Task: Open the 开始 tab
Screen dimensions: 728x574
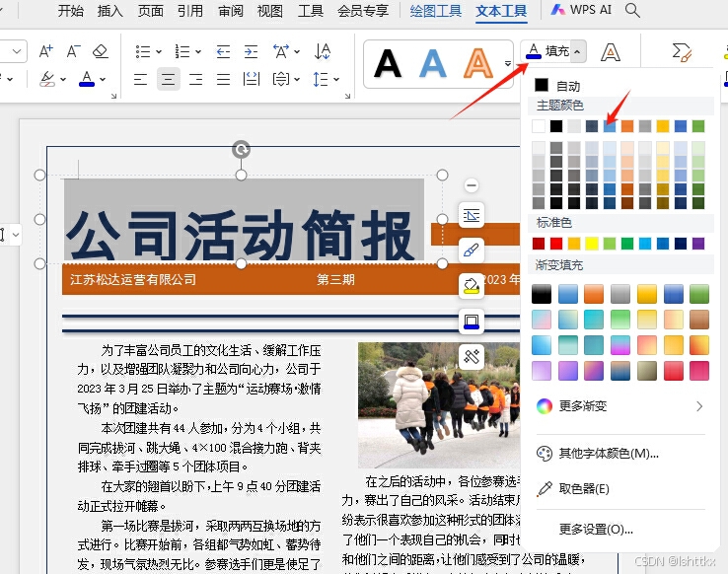Action: [x=71, y=10]
